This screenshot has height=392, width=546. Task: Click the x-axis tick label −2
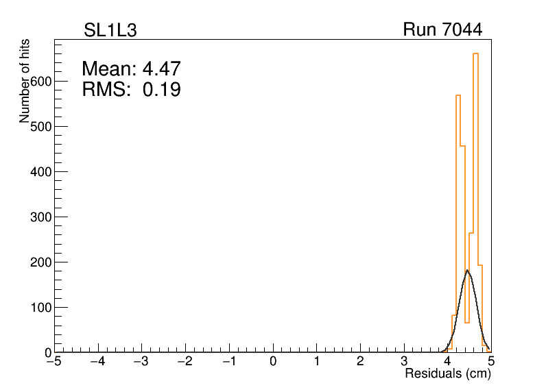pos(184,362)
